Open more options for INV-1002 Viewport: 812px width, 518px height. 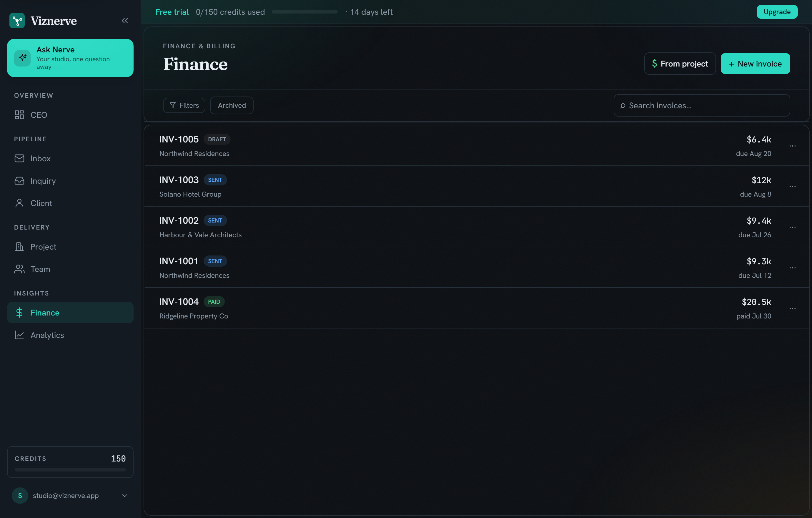point(793,227)
